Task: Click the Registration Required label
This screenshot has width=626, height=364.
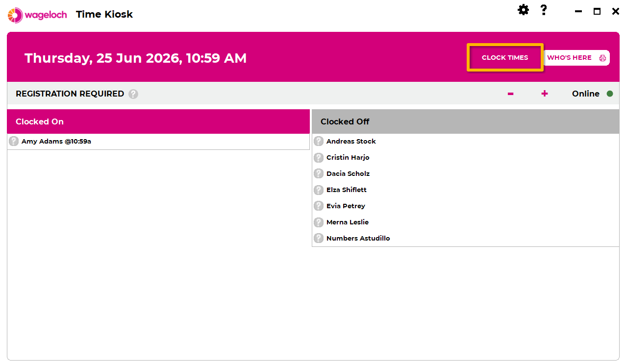Action: [x=70, y=94]
